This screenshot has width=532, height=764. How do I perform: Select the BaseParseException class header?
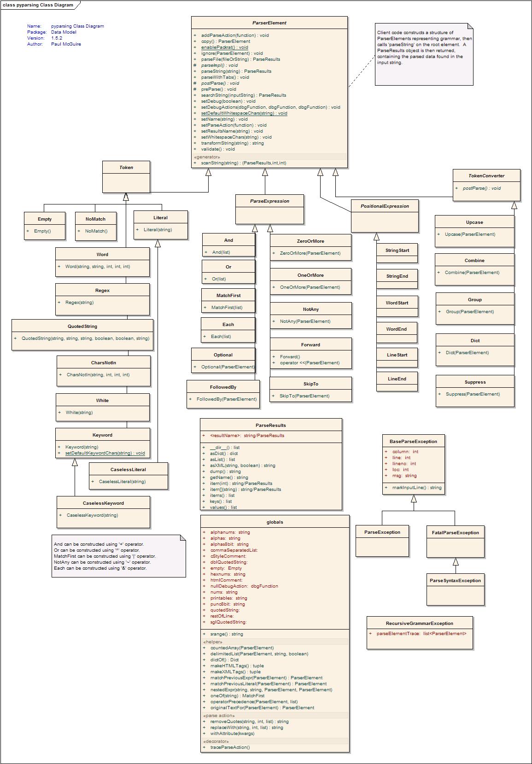[x=413, y=441]
